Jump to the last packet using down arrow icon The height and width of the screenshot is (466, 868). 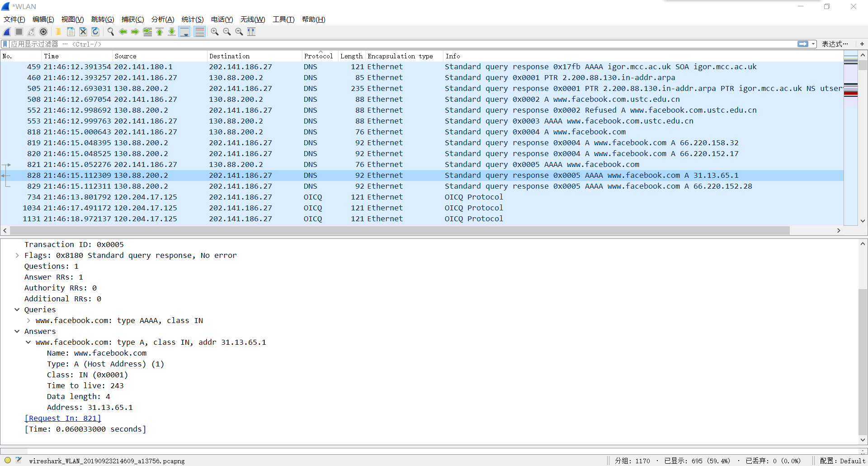tap(172, 32)
